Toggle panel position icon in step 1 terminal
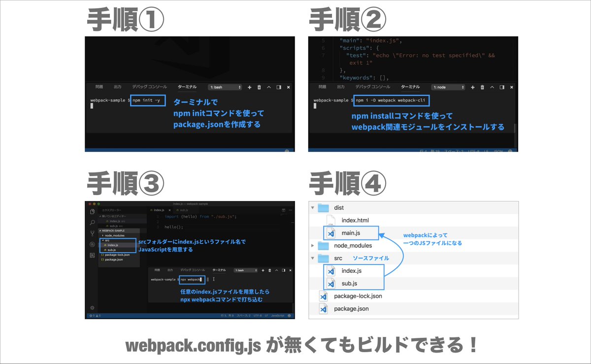This screenshot has width=591, height=364. 279,87
